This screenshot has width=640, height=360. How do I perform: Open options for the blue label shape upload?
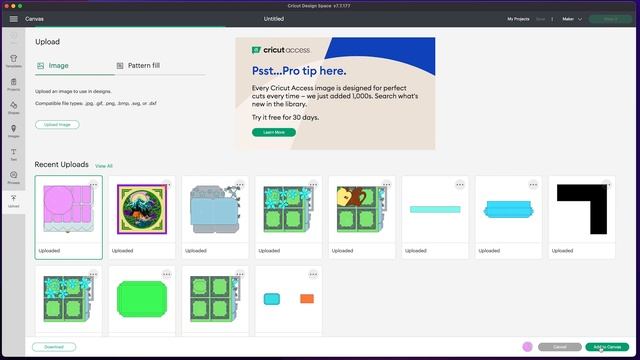[533, 185]
